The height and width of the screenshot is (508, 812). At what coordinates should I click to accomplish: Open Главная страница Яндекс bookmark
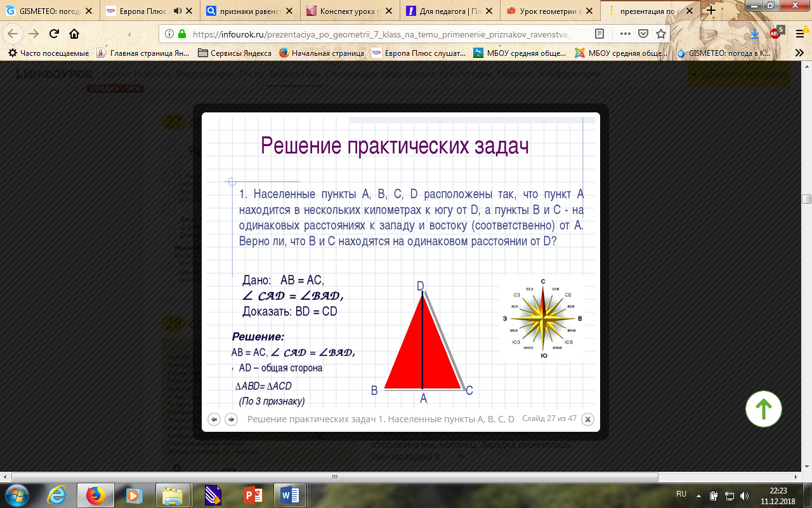[143, 53]
